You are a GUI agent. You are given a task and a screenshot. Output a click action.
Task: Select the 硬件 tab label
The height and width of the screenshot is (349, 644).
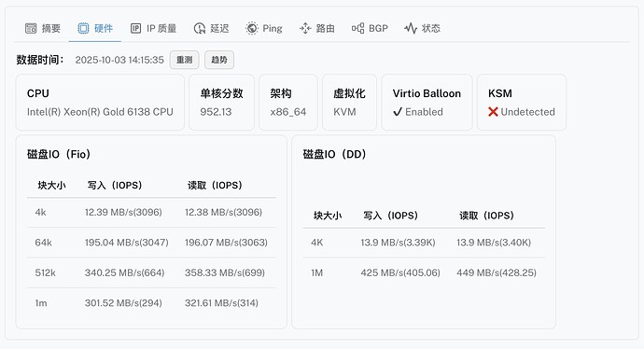(x=103, y=28)
